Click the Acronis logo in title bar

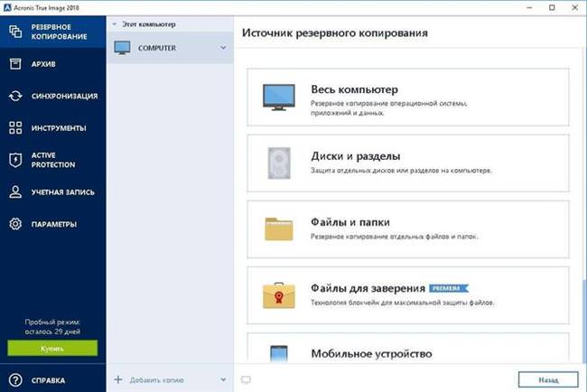(x=7, y=7)
